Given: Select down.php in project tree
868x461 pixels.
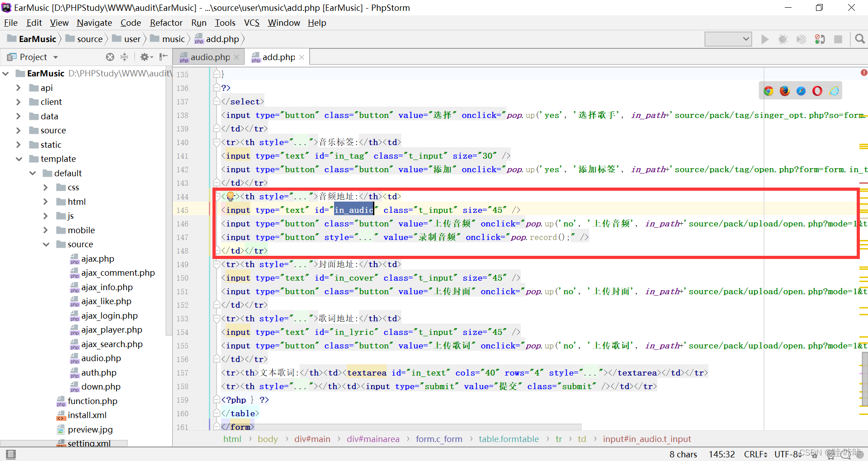Looking at the screenshot, I should tap(101, 386).
